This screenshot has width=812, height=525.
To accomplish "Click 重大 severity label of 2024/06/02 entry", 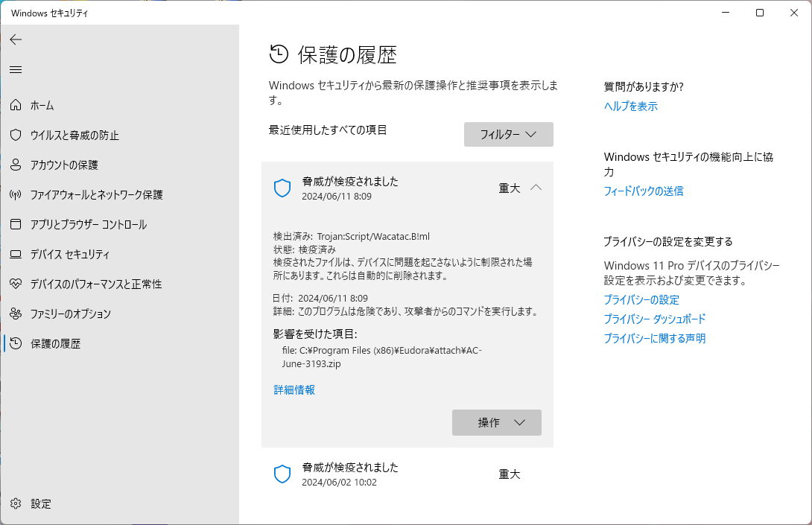I will (509, 474).
